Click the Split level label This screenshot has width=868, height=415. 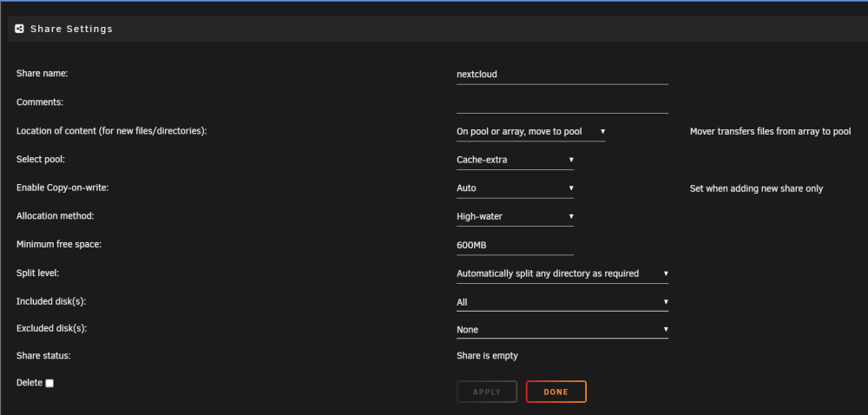pyautogui.click(x=37, y=273)
